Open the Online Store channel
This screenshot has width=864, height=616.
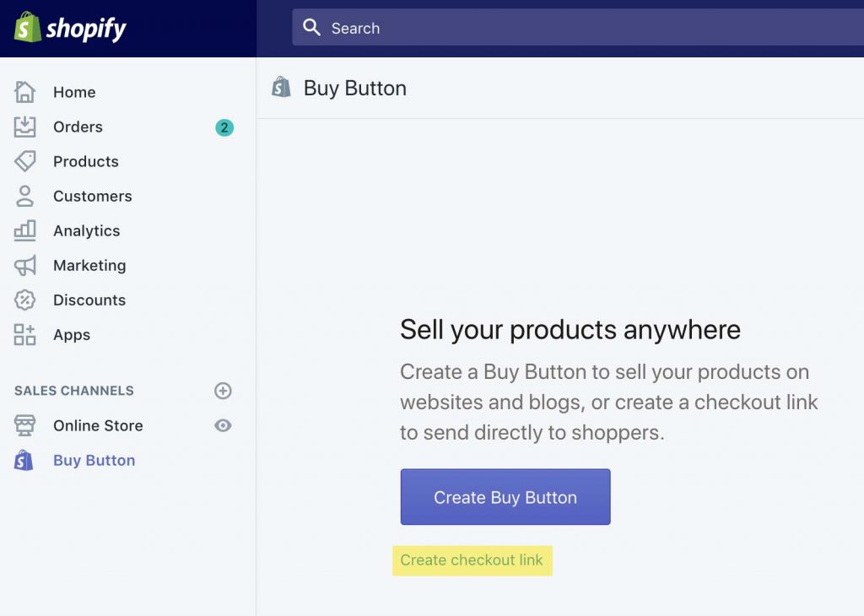point(98,425)
